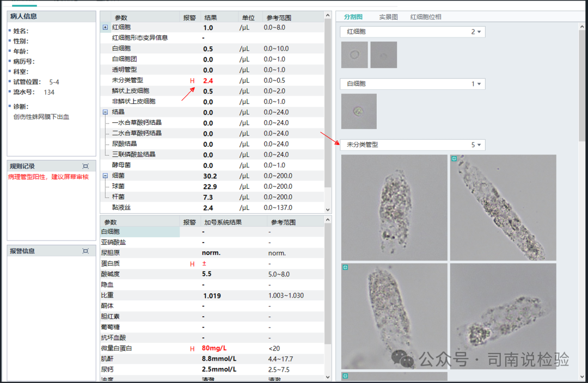Click the 试管位置 5-4 field
The image size is (588, 383).
36,82
